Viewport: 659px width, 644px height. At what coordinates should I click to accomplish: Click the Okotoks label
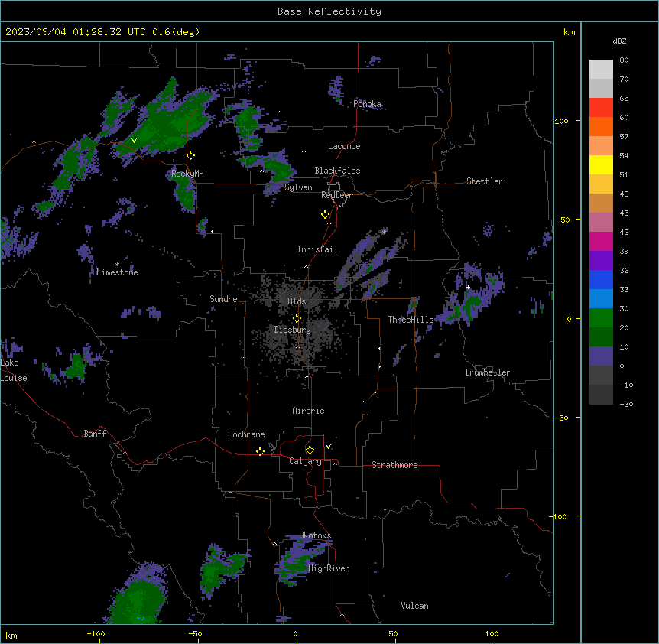tap(315, 535)
